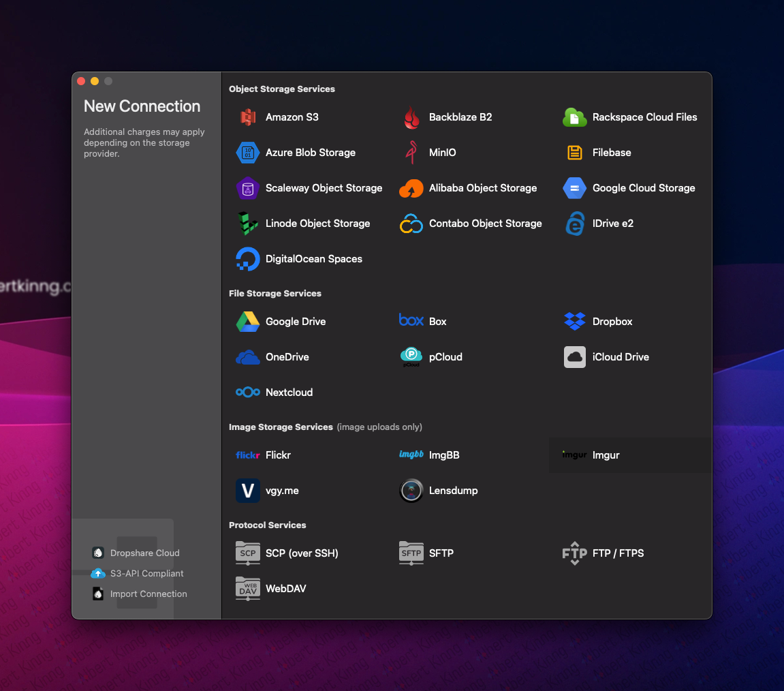784x691 pixels.
Task: Open the Dropshare Cloud connection option
Action: click(x=136, y=553)
